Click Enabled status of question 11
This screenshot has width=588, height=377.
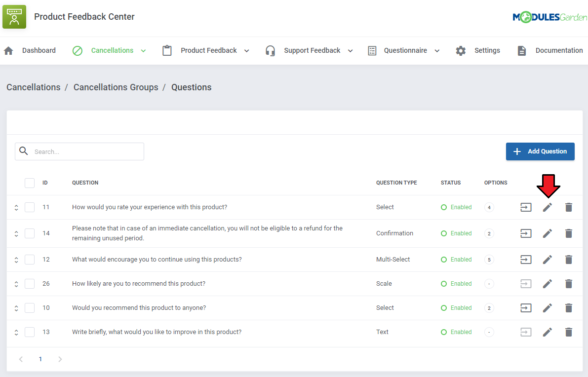(456, 207)
